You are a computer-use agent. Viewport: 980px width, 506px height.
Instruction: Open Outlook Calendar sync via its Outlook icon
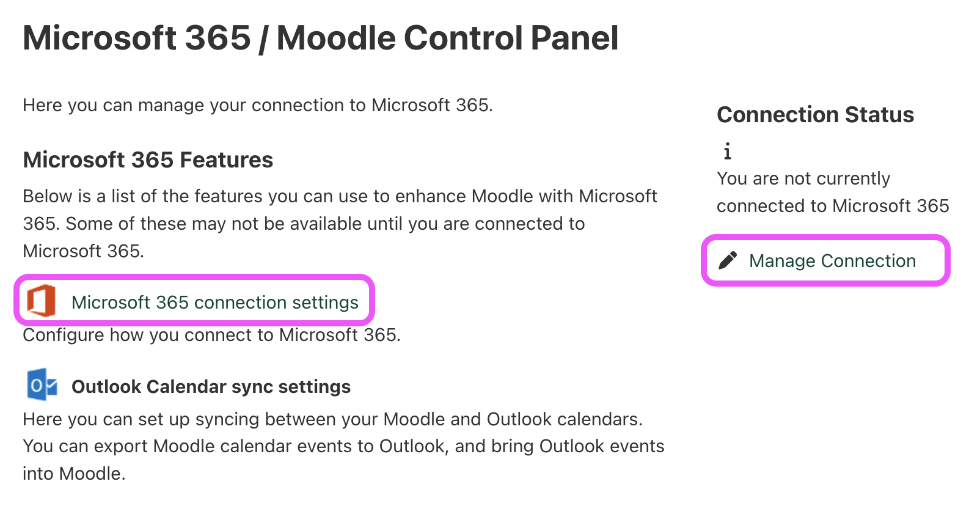[41, 386]
